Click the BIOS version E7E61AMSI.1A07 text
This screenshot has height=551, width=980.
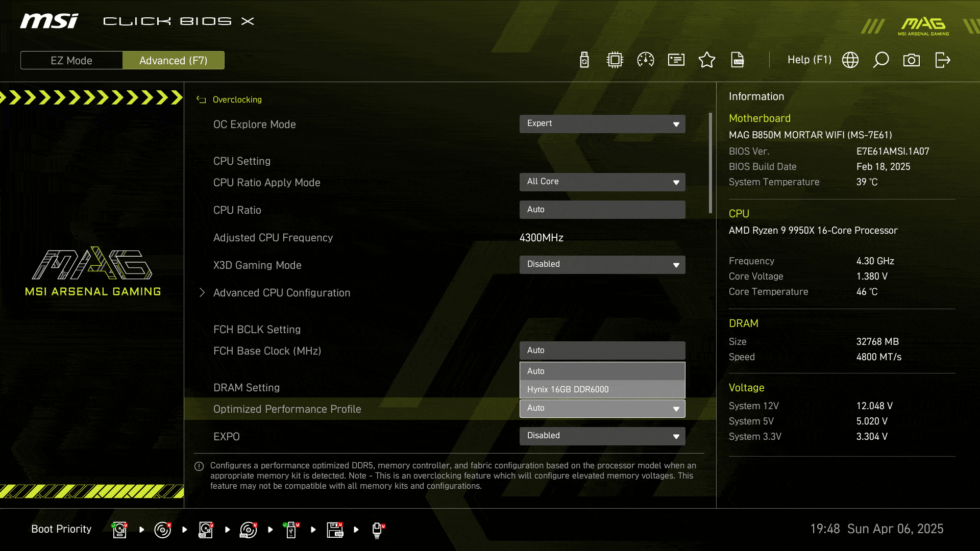tap(893, 152)
